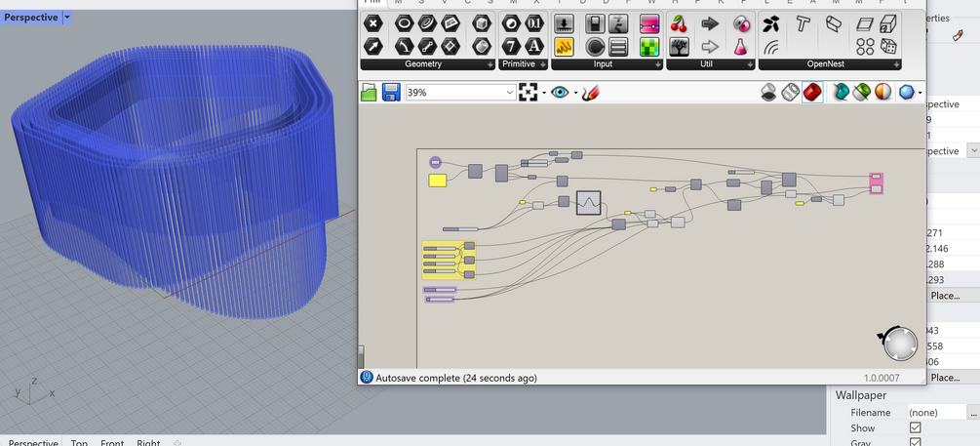
Task: Select the dark right-arrow Relay icon in Util
Action: tap(710, 24)
